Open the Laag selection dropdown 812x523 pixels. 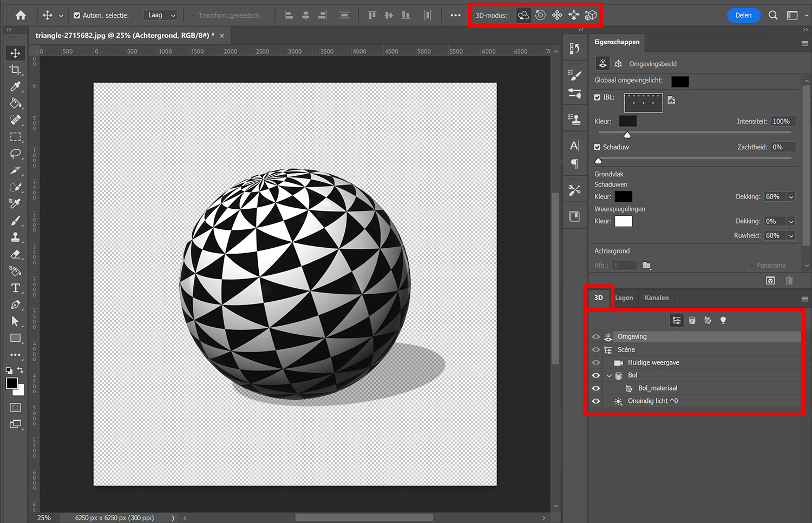[x=160, y=15]
